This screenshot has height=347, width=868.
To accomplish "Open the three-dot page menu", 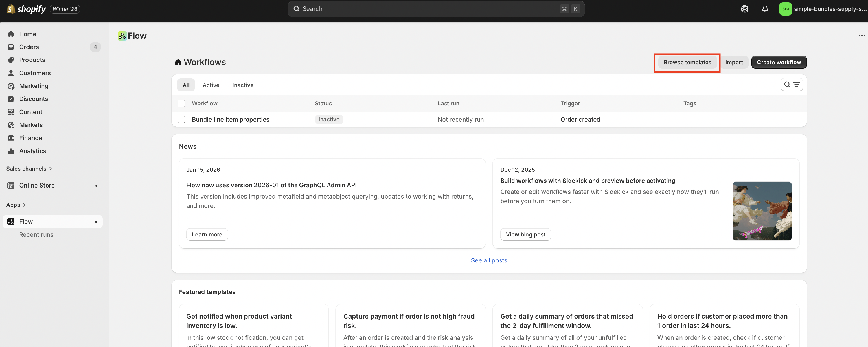I will point(862,36).
